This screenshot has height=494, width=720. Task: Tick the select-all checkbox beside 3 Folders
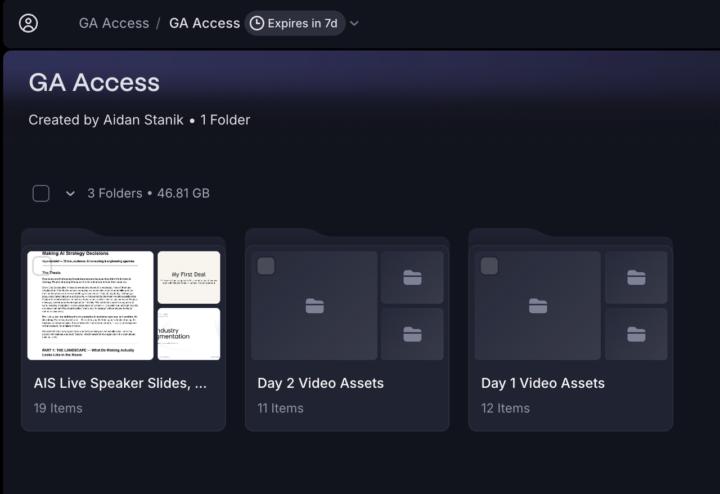coord(41,193)
